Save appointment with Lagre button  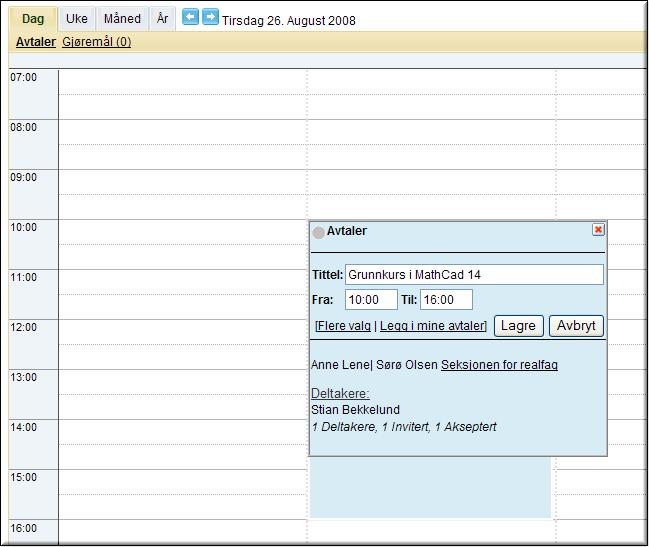519,326
